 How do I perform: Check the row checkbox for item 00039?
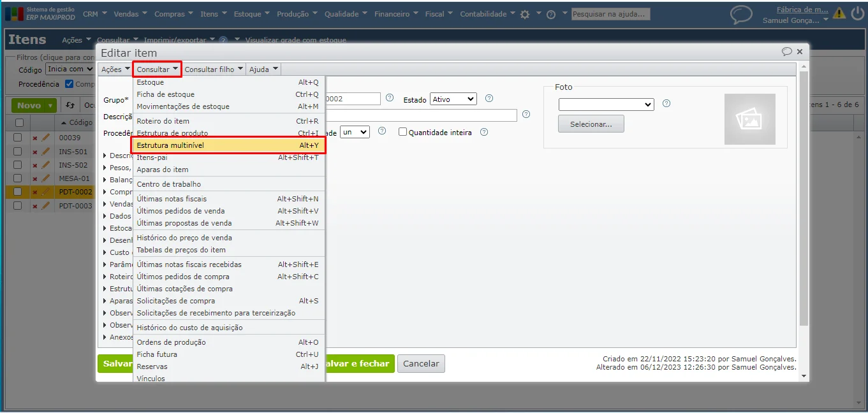point(18,138)
